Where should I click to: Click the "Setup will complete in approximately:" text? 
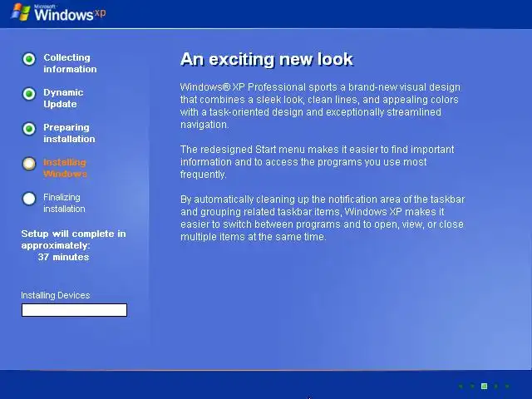pyautogui.click(x=73, y=239)
